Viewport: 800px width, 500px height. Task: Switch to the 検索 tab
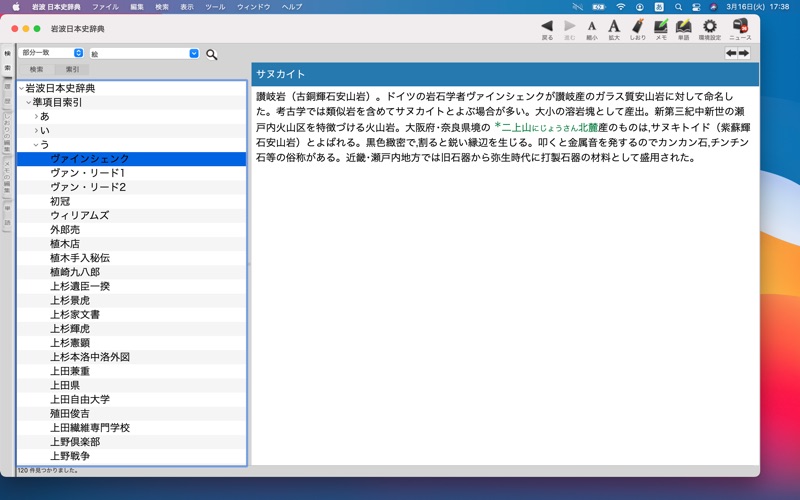36,70
